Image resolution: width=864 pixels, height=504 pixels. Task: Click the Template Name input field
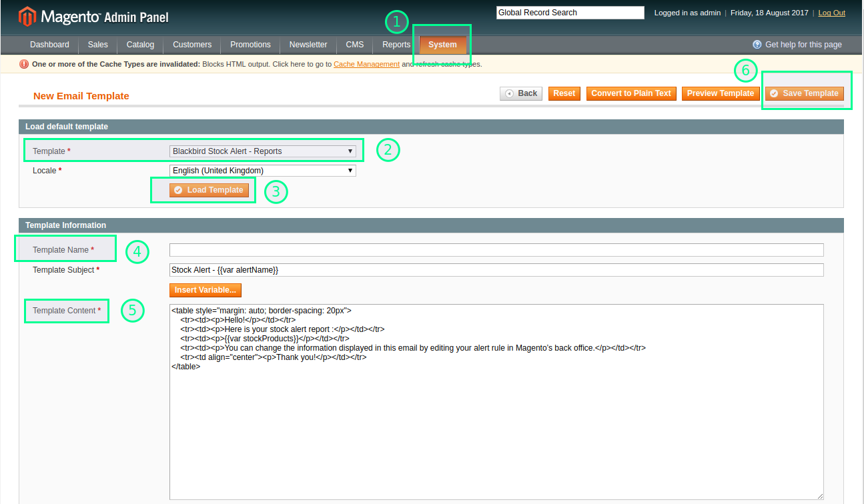496,250
